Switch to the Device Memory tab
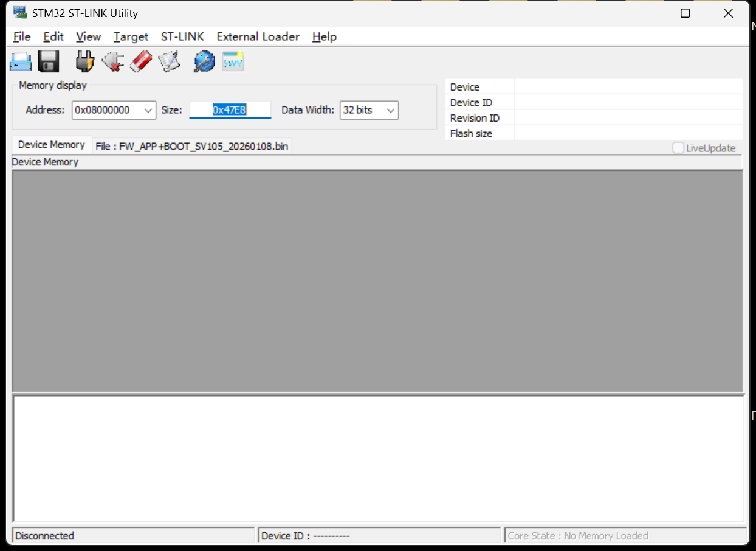 [x=52, y=145]
